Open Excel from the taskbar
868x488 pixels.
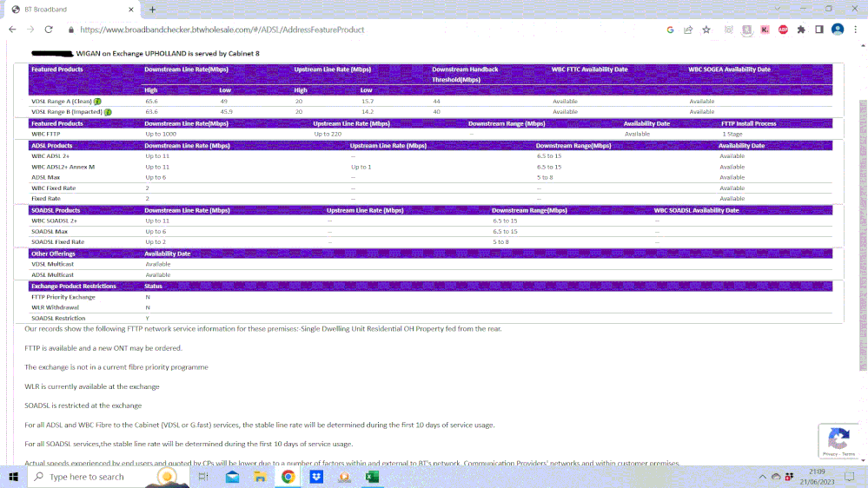(372, 477)
